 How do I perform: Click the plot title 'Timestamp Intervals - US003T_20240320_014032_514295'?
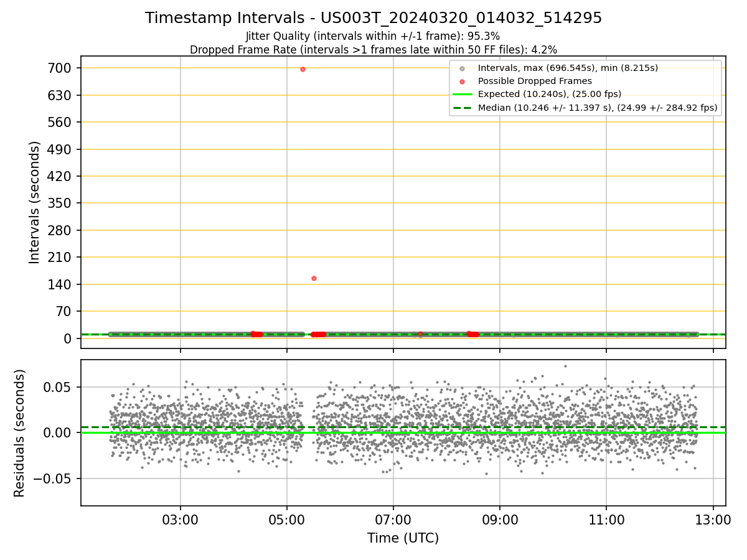click(x=374, y=18)
